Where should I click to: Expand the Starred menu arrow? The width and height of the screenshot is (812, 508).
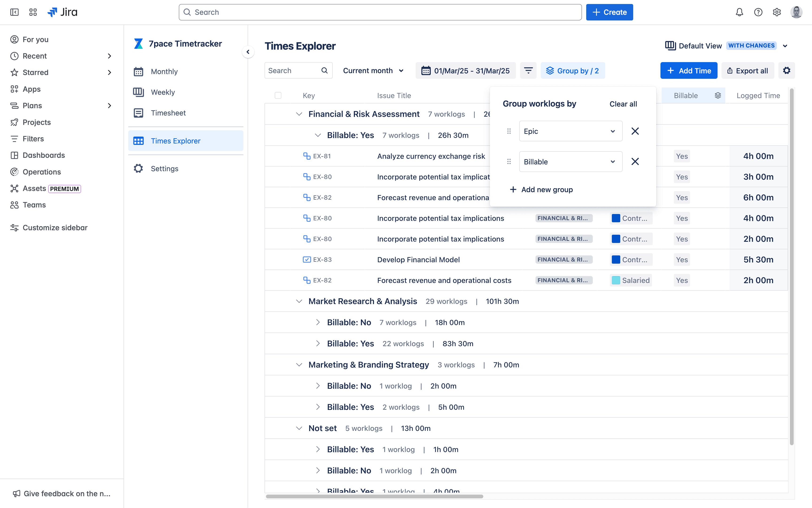109,72
